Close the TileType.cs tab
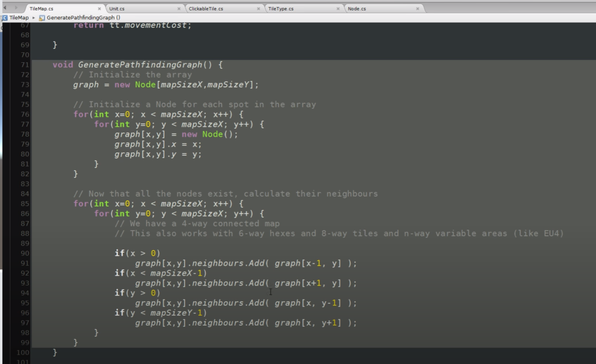 tap(338, 8)
